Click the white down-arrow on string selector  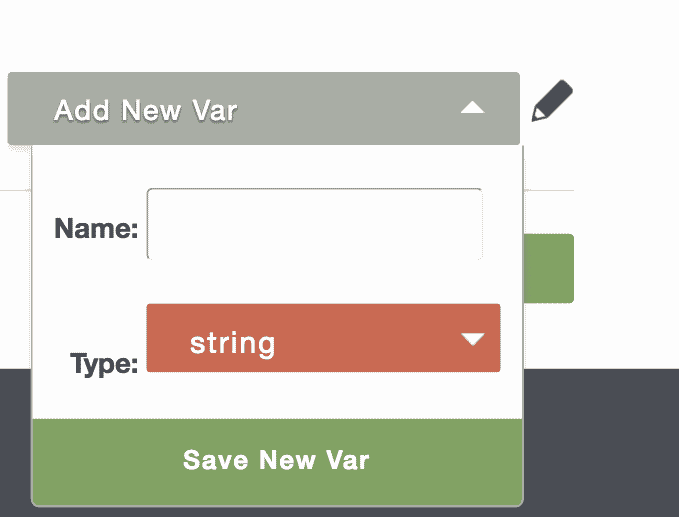tap(473, 339)
